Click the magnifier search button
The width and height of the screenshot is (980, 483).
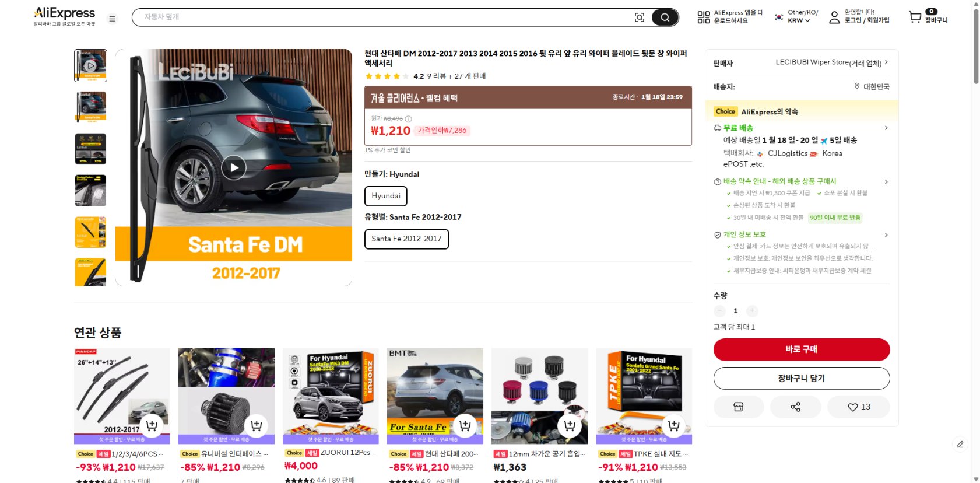665,17
